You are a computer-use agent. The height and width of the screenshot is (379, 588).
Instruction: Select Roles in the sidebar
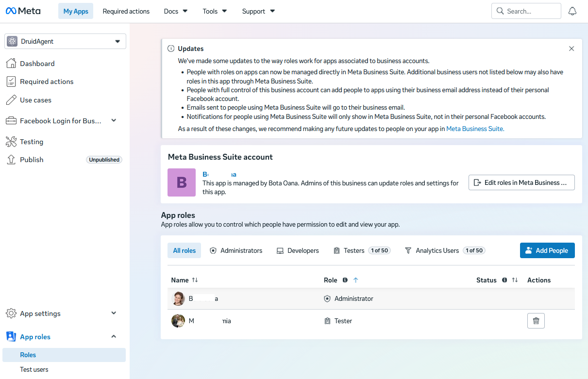pos(64,355)
